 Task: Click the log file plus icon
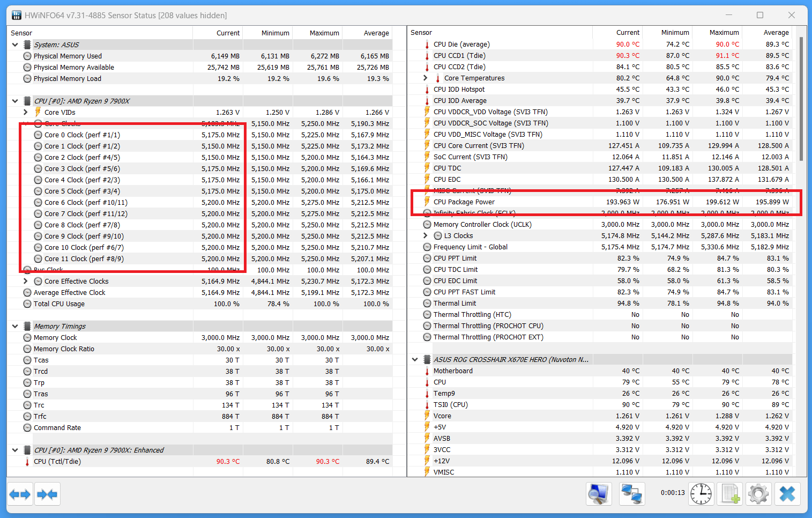pos(731,494)
